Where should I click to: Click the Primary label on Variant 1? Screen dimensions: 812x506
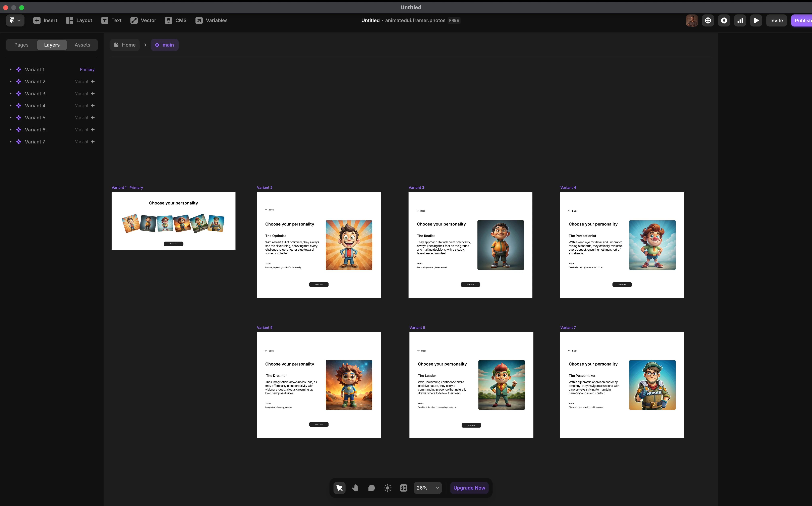click(x=87, y=70)
